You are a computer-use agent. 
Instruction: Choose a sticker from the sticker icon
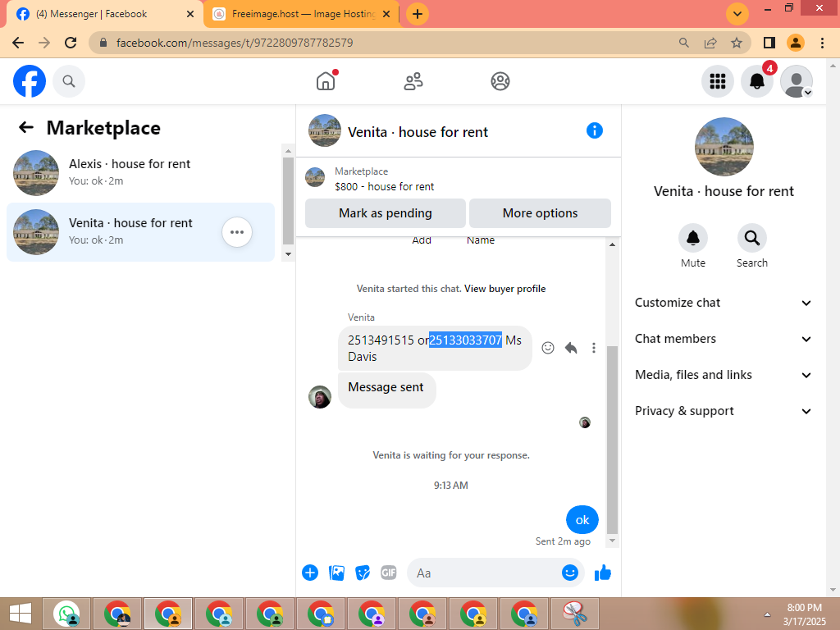pyautogui.click(x=363, y=573)
